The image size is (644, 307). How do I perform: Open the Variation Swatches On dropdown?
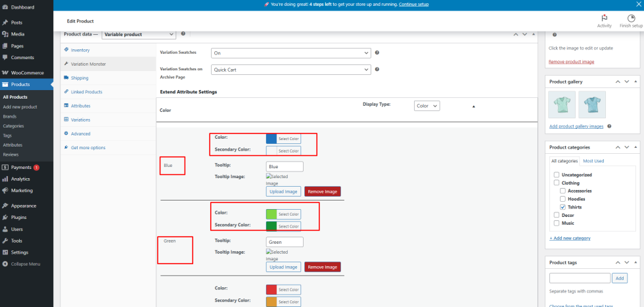pos(290,53)
